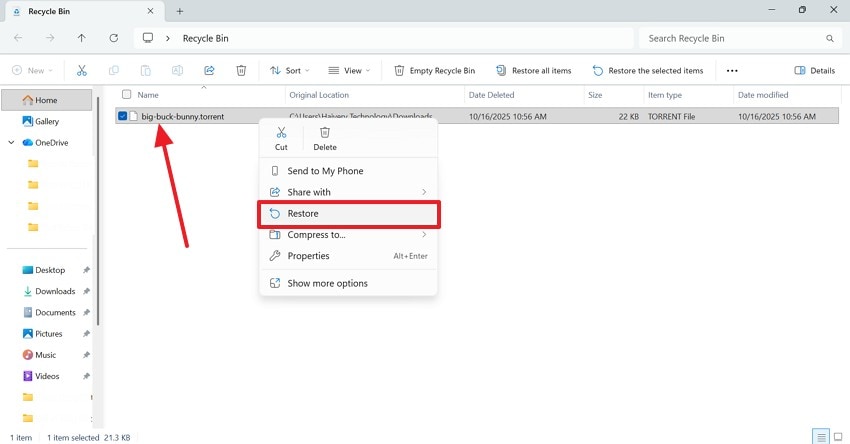Viewport: 850px width, 444px height.
Task: Click the Delete trash icon in toolbar
Action: pos(241,70)
